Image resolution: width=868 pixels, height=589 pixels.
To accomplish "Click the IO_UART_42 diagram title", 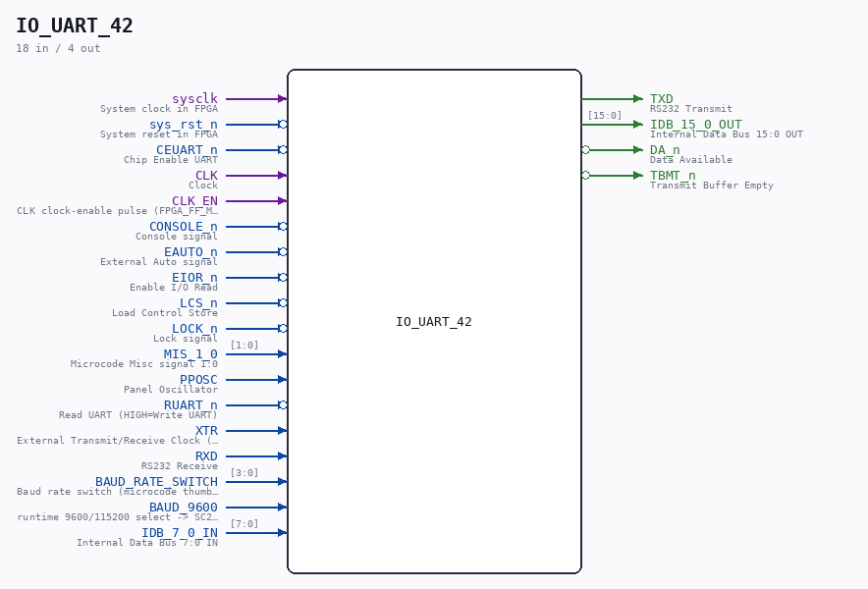I will 75,26.
